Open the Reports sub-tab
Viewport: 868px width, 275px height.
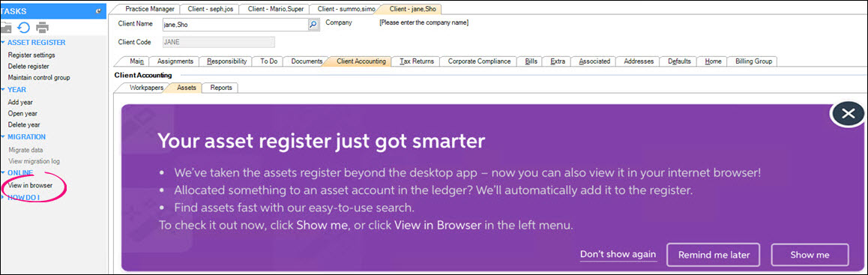[221, 88]
